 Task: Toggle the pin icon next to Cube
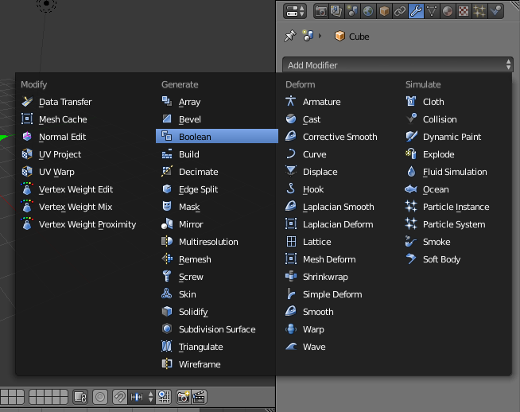pyautogui.click(x=290, y=36)
